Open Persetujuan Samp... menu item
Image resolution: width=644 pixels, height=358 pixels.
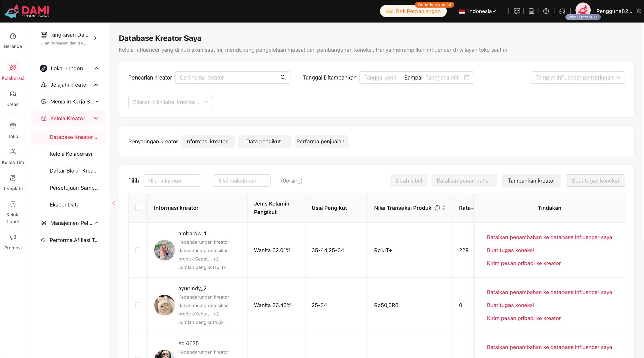74,188
